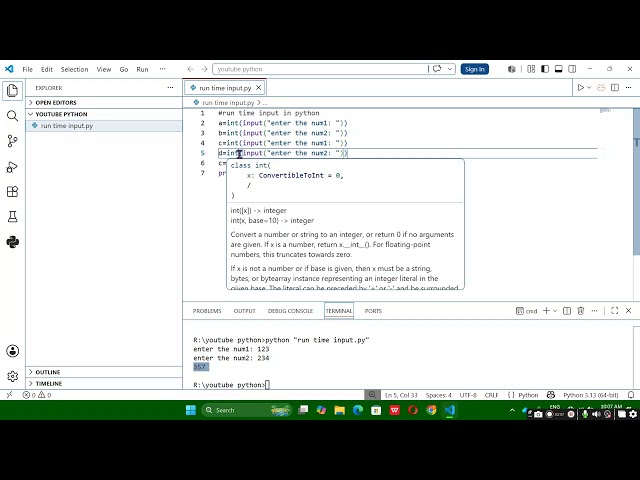Screen dimensions: 640x480
Task: Go forward in navigation history
Action: 204,69
